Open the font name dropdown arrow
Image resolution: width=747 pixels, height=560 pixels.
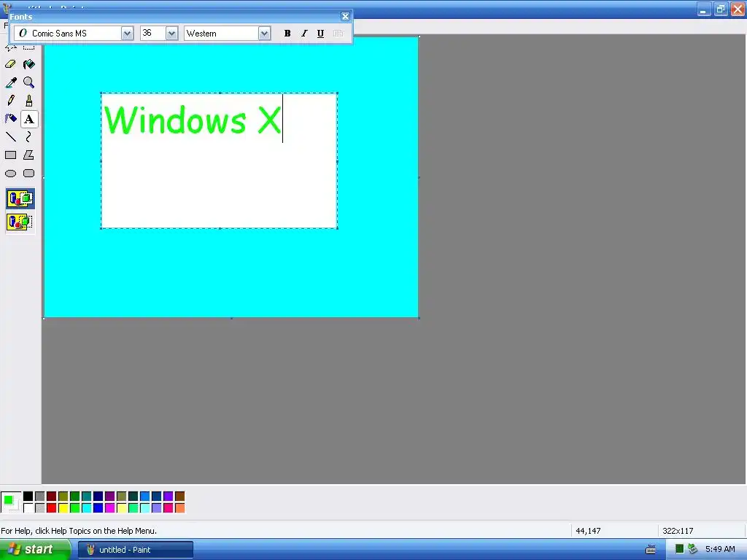(x=127, y=34)
